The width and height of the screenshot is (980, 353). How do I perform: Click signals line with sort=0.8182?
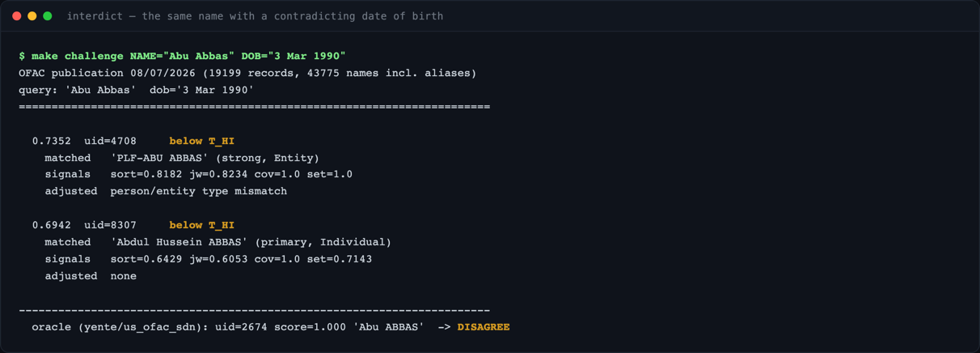point(198,174)
